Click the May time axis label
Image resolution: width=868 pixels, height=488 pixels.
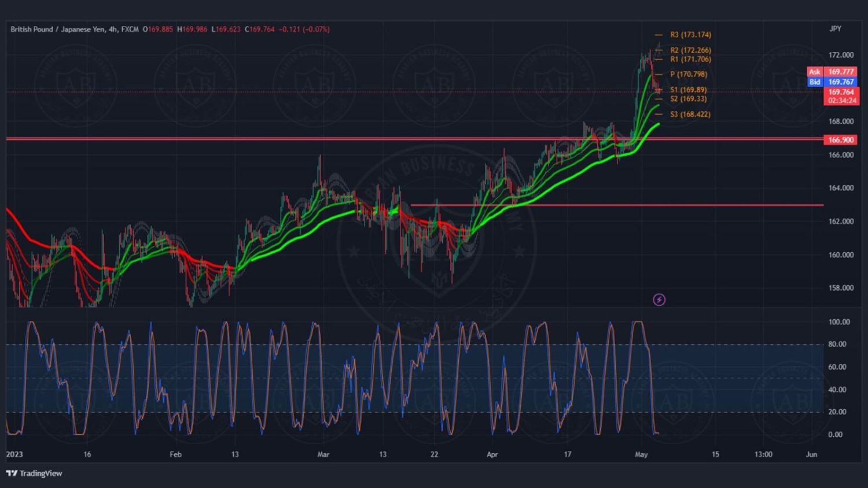pyautogui.click(x=641, y=454)
